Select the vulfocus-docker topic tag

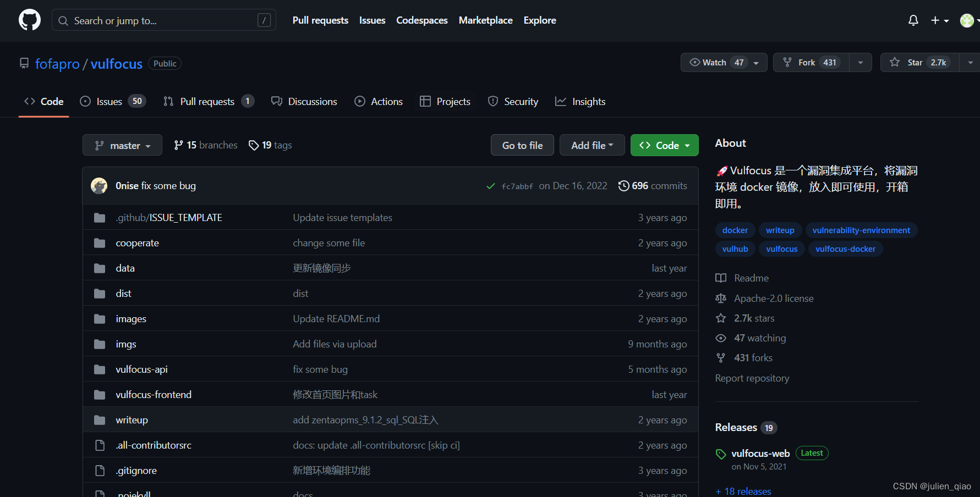tap(845, 249)
